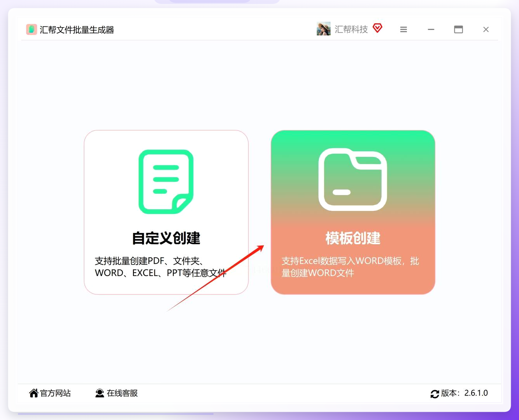The image size is (519, 420).
Task: Click the 版本: 2.6.1.0 label
Action: 465,393
